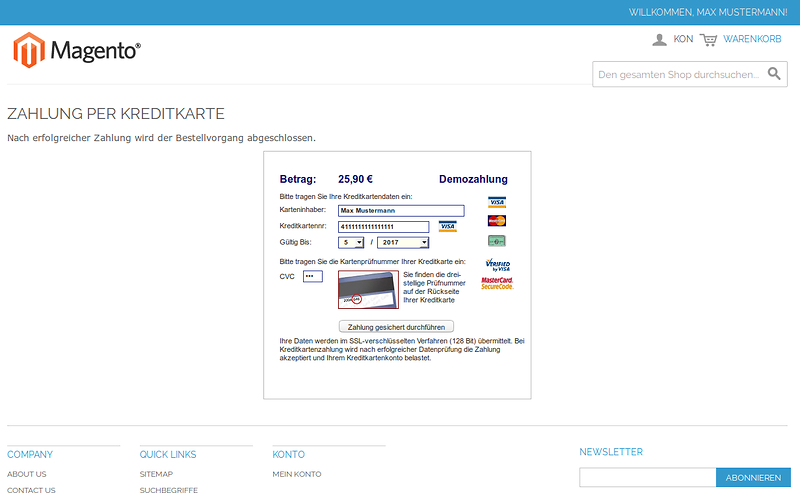
Task: Open the account (Konto) user icon
Action: pyautogui.click(x=659, y=39)
